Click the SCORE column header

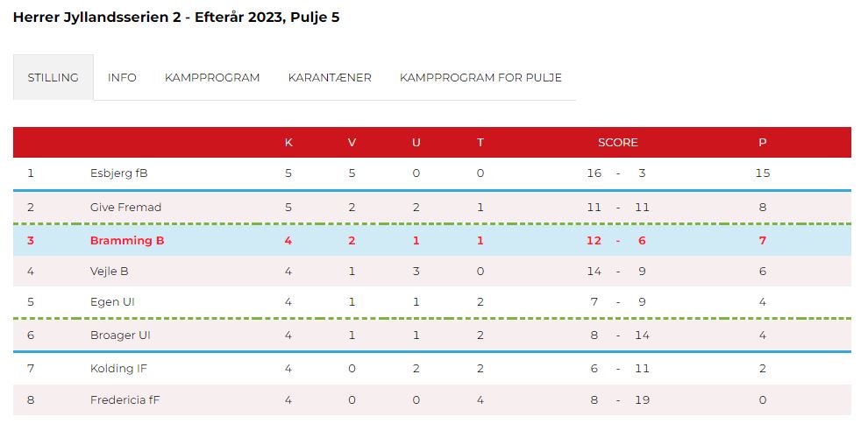coord(617,143)
